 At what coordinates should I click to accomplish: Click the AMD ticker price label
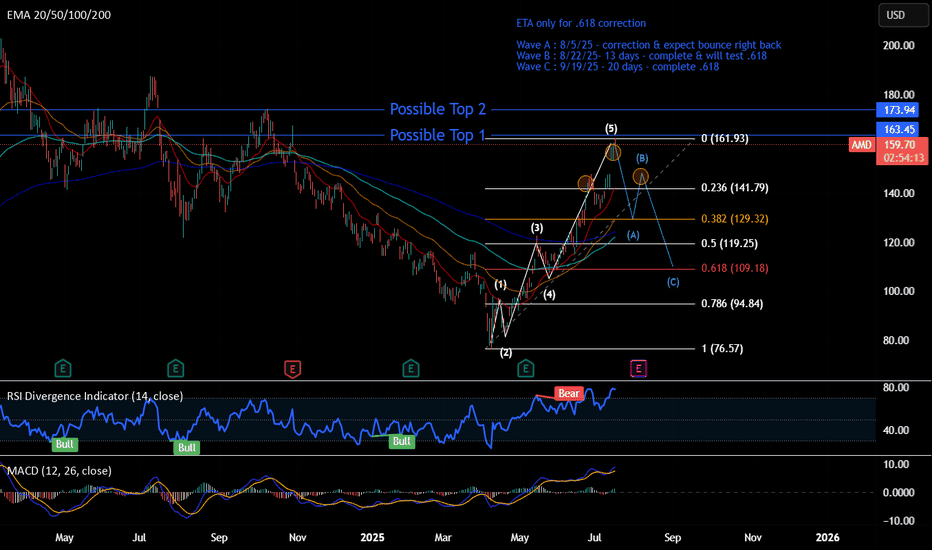click(861, 144)
